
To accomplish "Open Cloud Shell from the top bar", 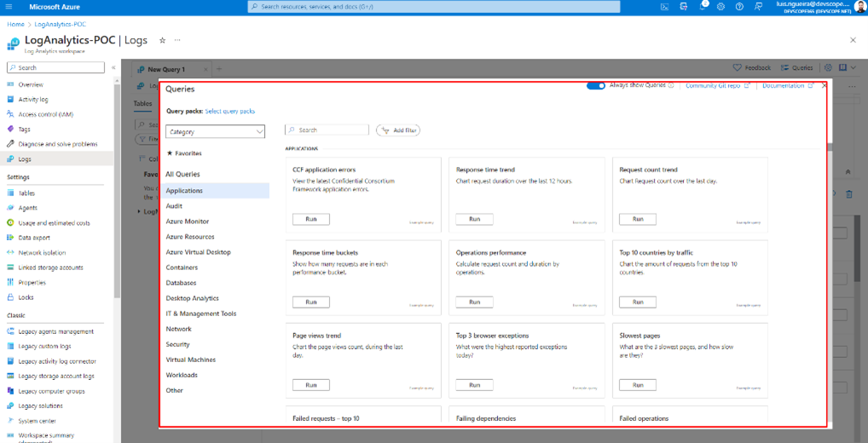I will point(665,6).
